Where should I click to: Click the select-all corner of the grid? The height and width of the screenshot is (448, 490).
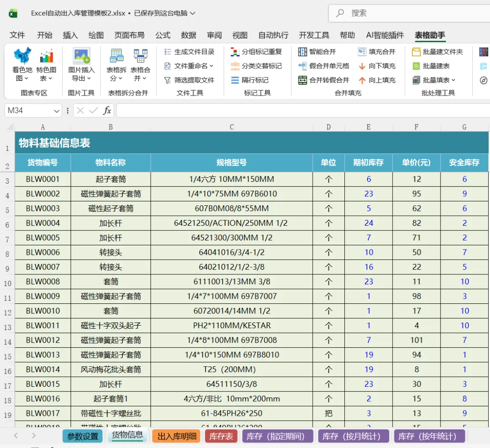(10, 127)
